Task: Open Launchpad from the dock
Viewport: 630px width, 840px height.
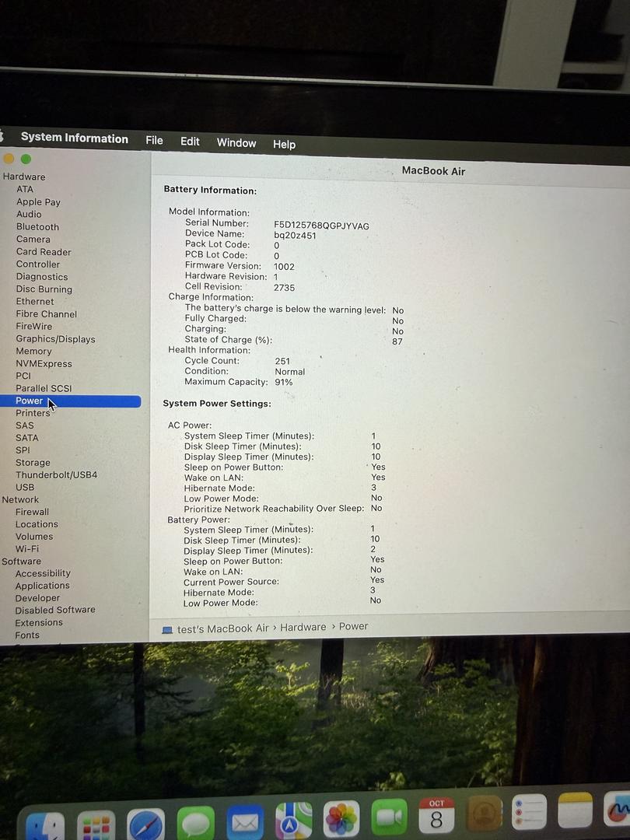Action: pyautogui.click(x=96, y=825)
